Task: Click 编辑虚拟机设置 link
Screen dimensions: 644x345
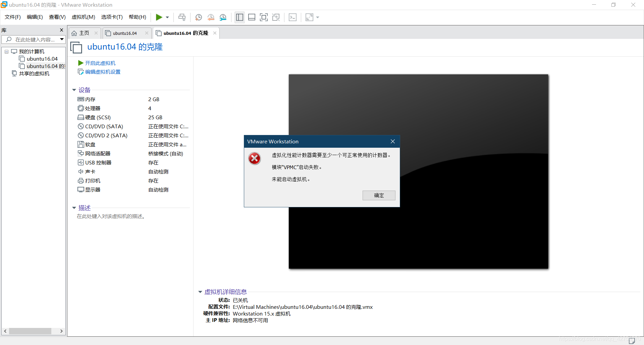Action: pyautogui.click(x=102, y=72)
